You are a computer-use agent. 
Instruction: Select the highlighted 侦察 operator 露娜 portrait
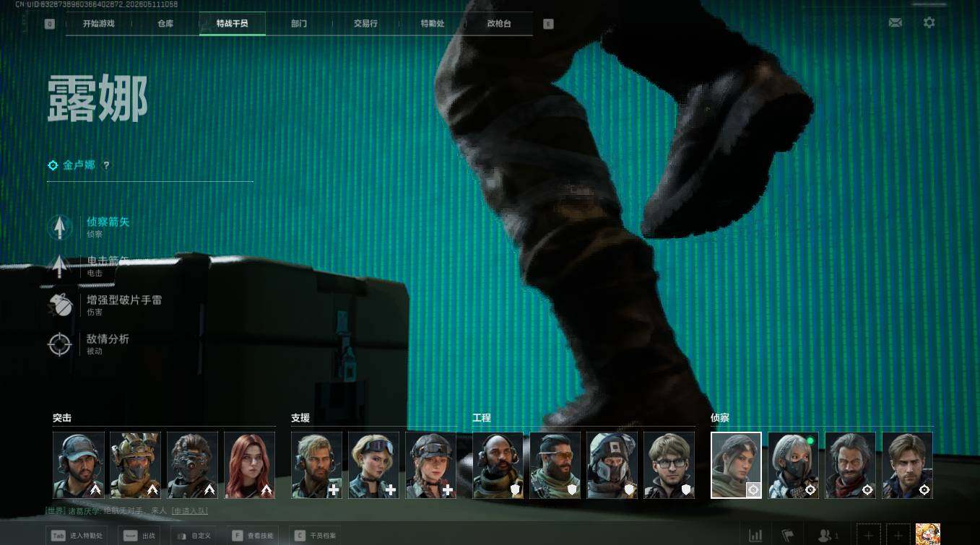(737, 465)
